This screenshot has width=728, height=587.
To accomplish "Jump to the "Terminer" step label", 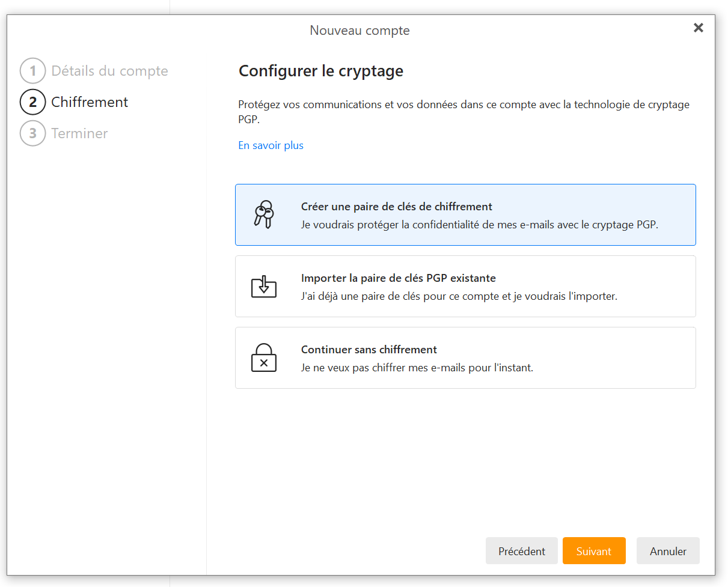I will click(x=79, y=133).
